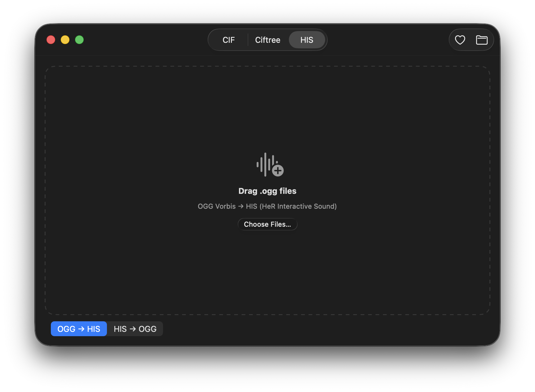
Task: Click the OGG Vorbis → HIS description text
Action: 267,206
